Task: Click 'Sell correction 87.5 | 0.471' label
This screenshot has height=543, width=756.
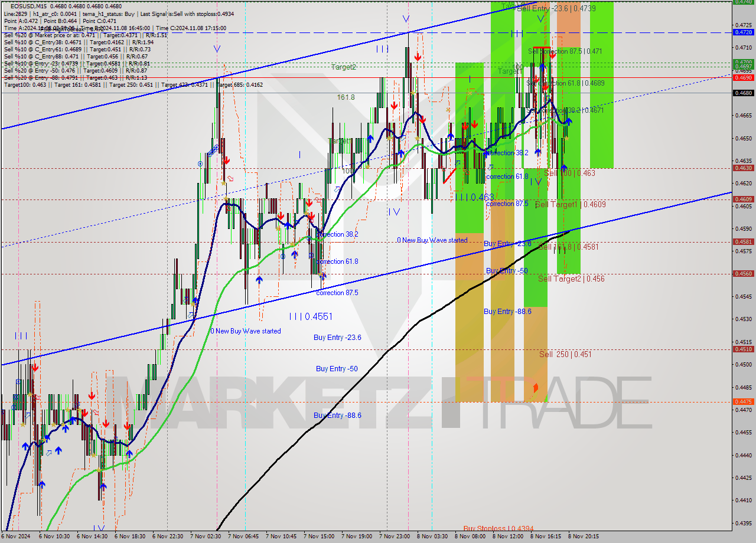Action: coord(565,51)
